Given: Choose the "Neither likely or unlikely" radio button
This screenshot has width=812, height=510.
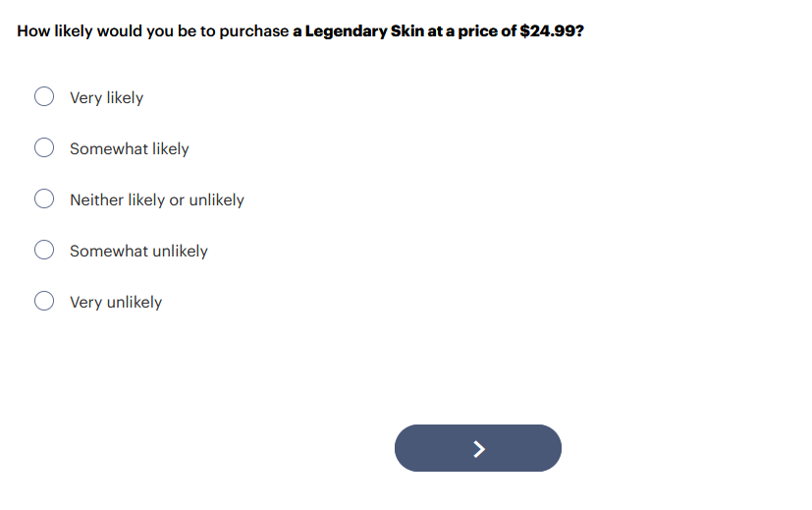Looking at the screenshot, I should [x=44, y=199].
